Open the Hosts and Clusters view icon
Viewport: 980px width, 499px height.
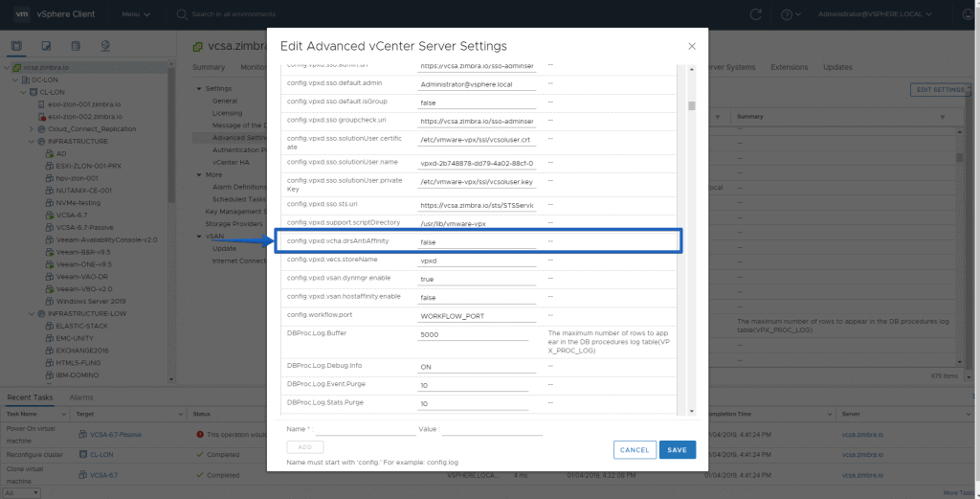(x=17, y=46)
